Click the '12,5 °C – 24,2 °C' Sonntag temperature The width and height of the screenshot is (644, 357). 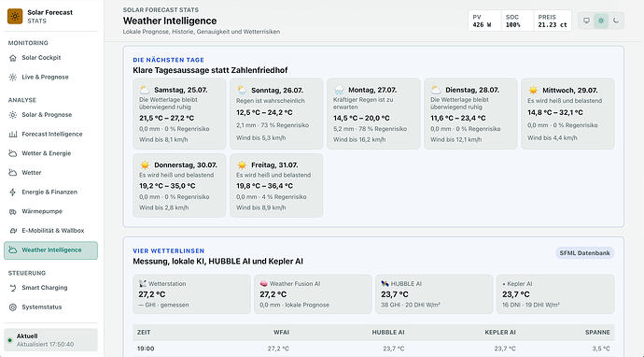[264, 113]
